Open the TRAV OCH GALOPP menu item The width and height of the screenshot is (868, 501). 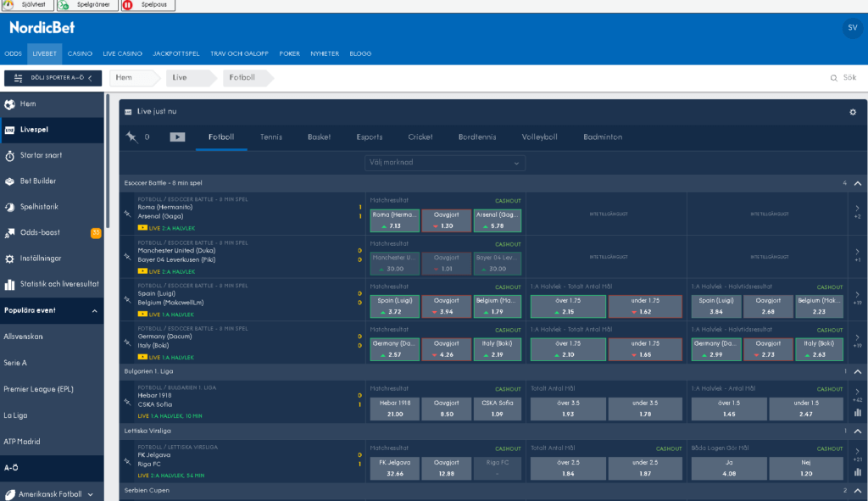239,53
